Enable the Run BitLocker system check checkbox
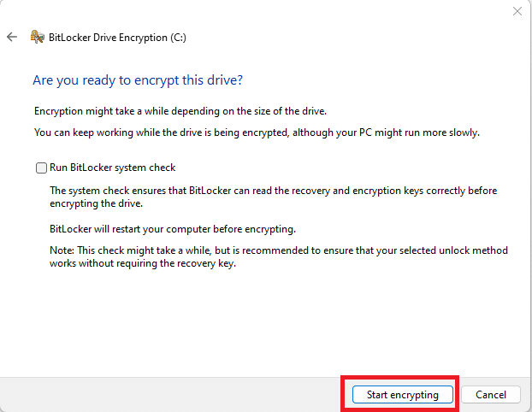Viewport: 532px width, 412px height. pyautogui.click(x=41, y=168)
